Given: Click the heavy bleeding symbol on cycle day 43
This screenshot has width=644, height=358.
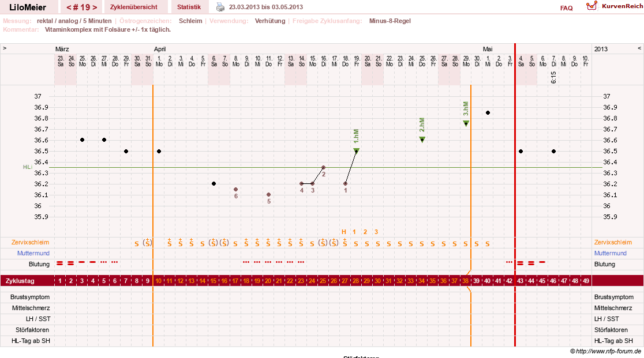Looking at the screenshot, I should pyautogui.click(x=521, y=263).
